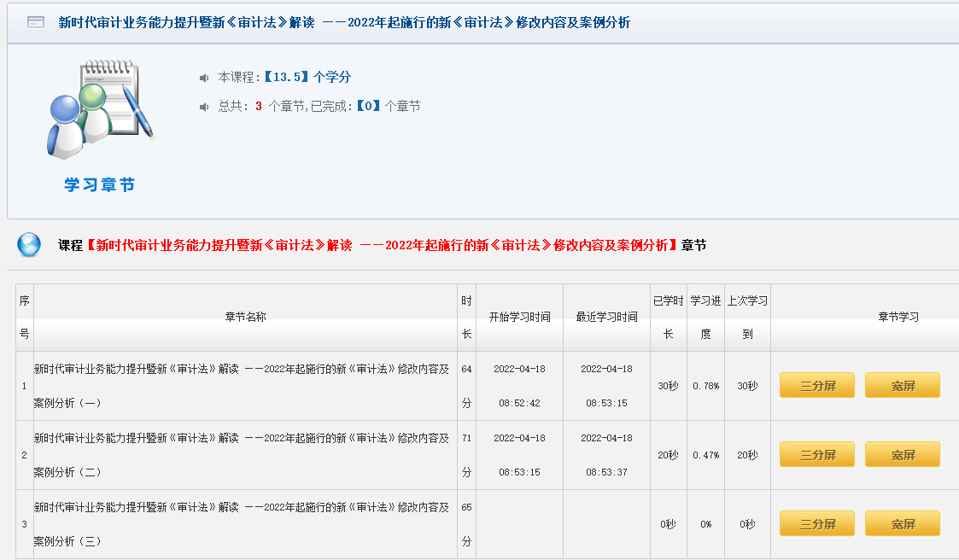Start chapter (三) with the 宽屏 button

tap(902, 523)
